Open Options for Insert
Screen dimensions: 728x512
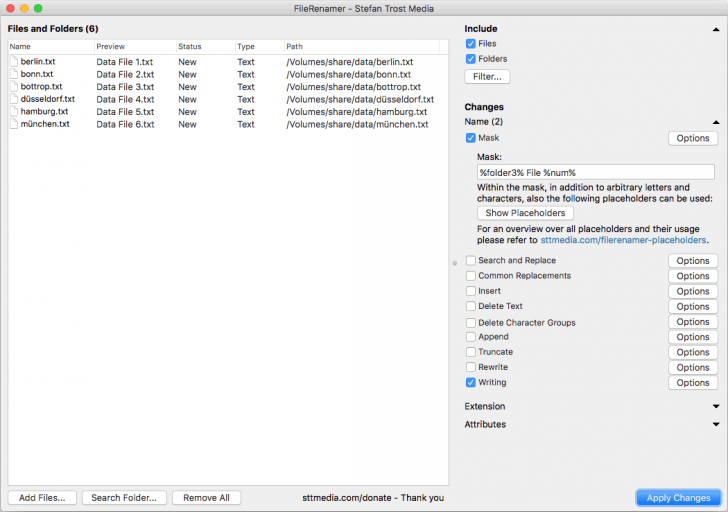tap(693, 292)
